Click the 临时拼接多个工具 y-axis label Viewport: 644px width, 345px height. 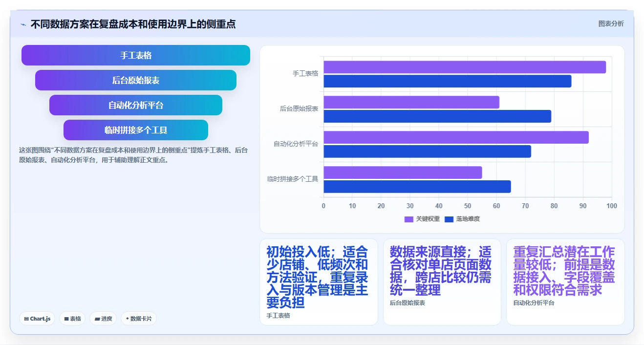pos(293,179)
